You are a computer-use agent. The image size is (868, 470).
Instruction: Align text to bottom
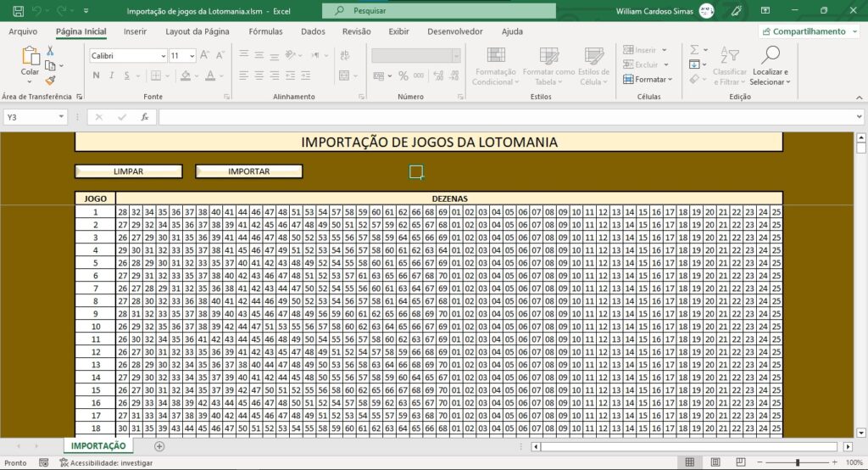275,55
